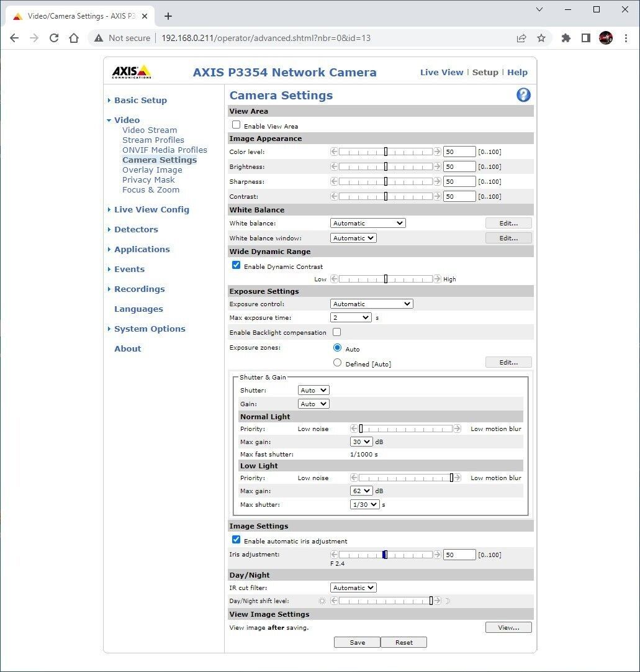
Task: Decrease Day/Night shift level left arrow
Action: tap(334, 601)
